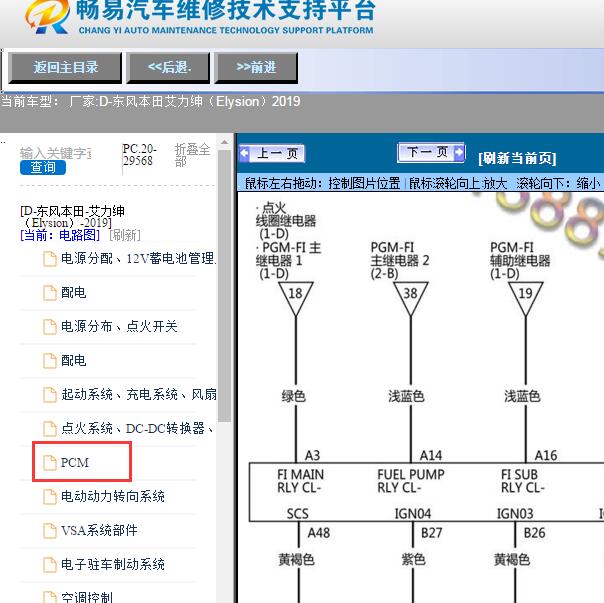Click document icon of first 配电

click(x=50, y=293)
